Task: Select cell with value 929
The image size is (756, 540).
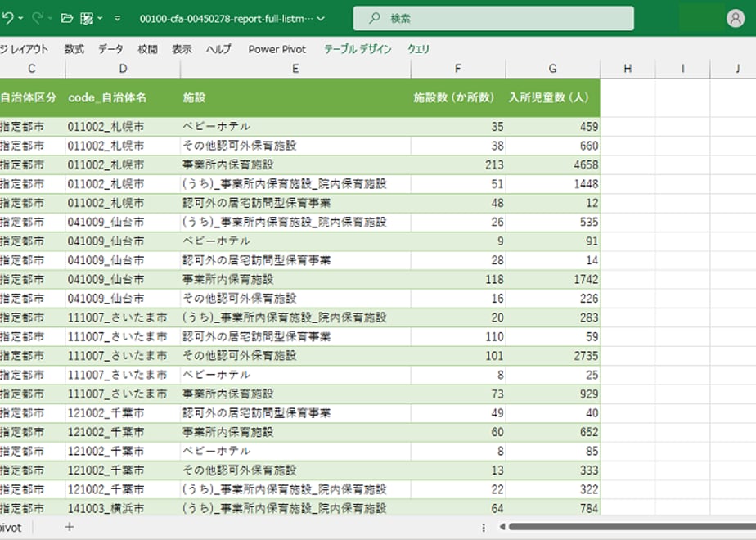Action: (552, 394)
